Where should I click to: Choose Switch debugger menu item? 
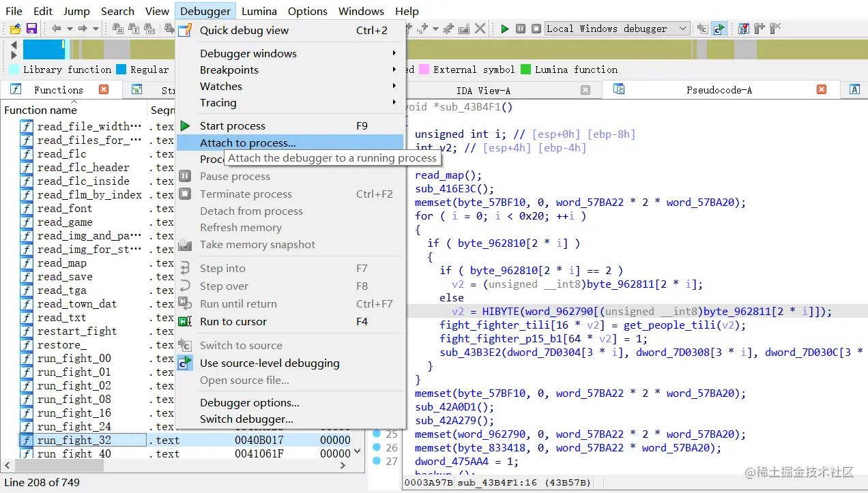(290, 419)
